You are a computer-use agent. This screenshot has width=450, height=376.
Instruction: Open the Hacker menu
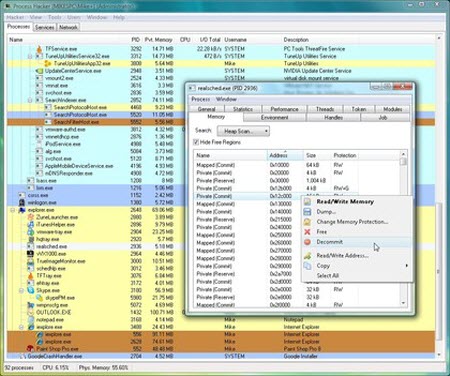(15, 17)
